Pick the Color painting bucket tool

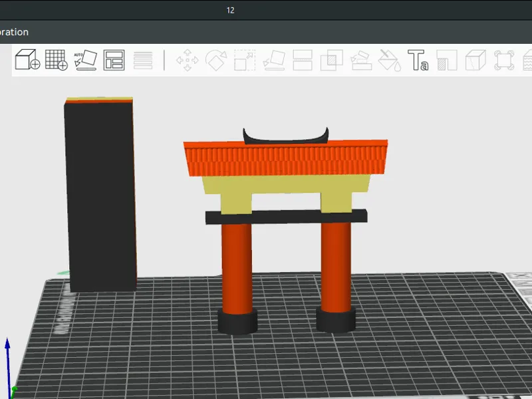(390, 60)
